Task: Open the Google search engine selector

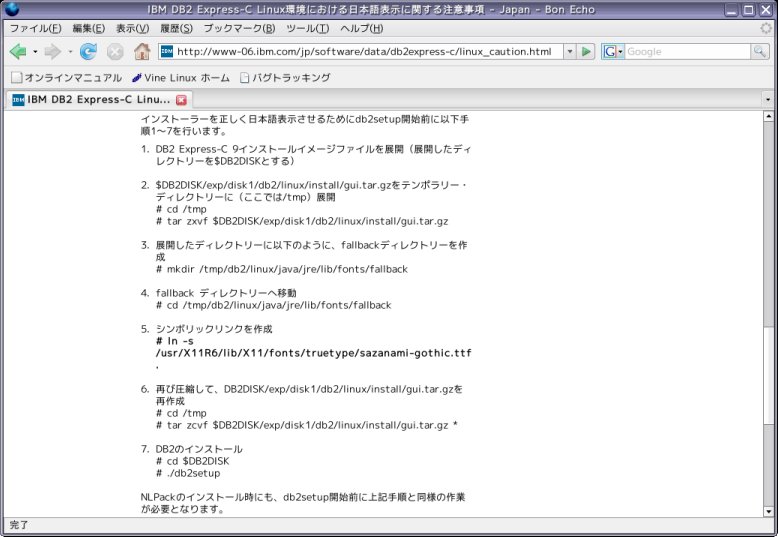Action: (x=613, y=51)
